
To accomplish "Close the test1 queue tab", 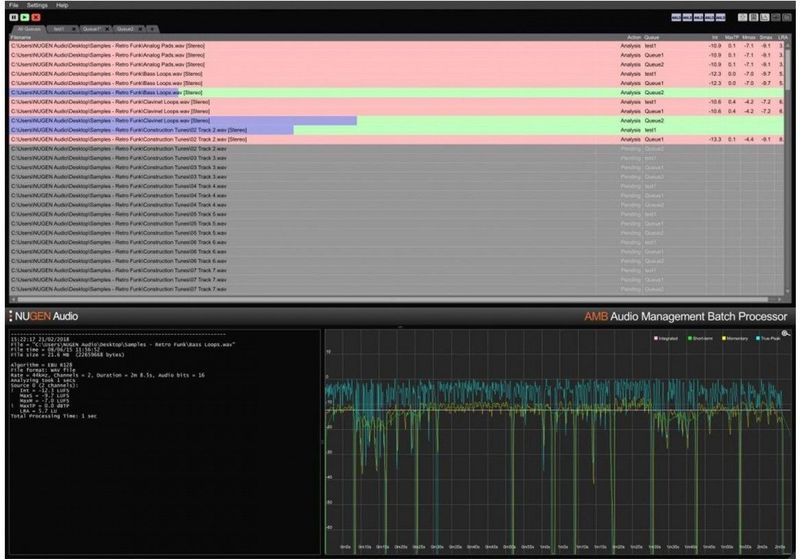I will (74, 29).
